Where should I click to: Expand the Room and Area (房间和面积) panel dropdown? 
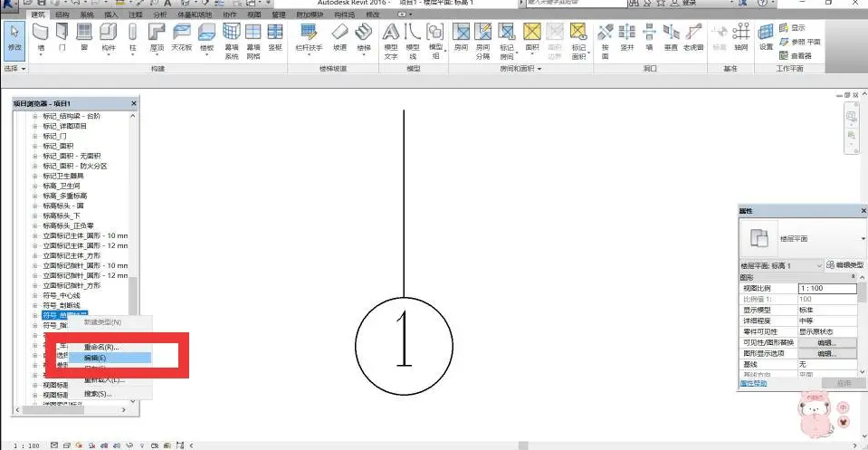[x=520, y=69]
